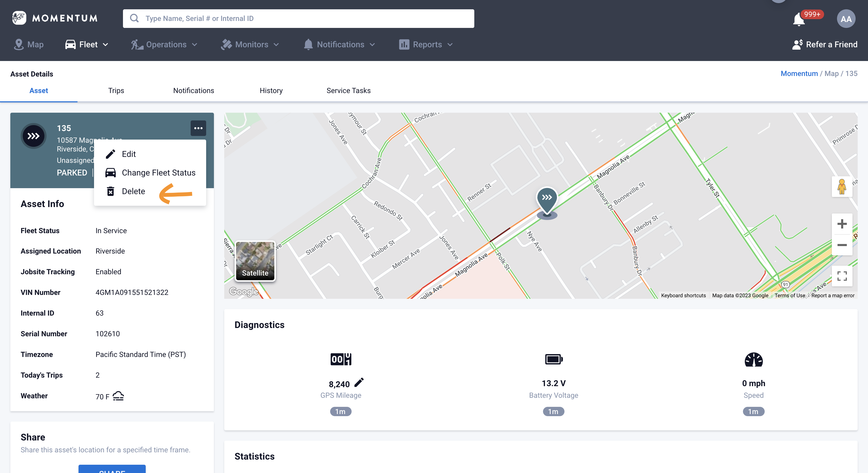
Task: Switch to the Trips tab
Action: [116, 90]
